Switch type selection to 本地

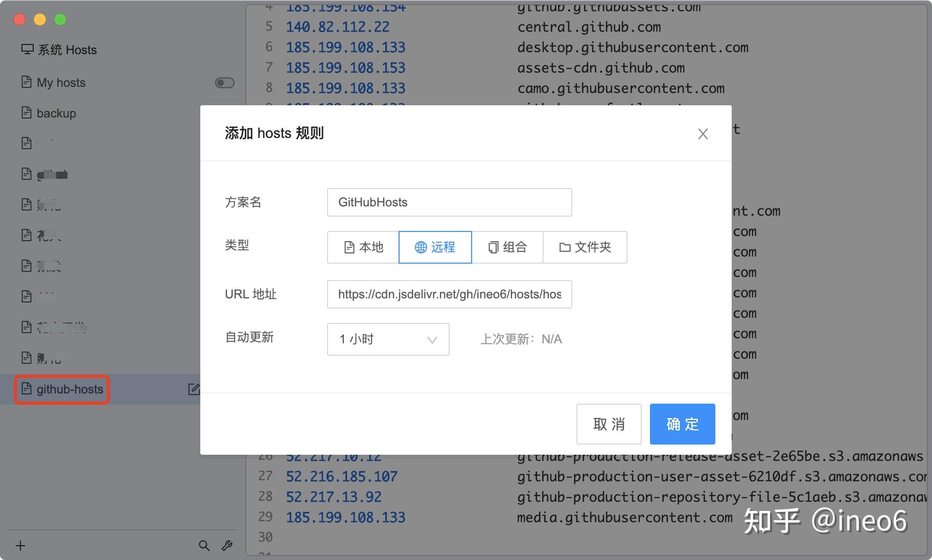pyautogui.click(x=363, y=247)
